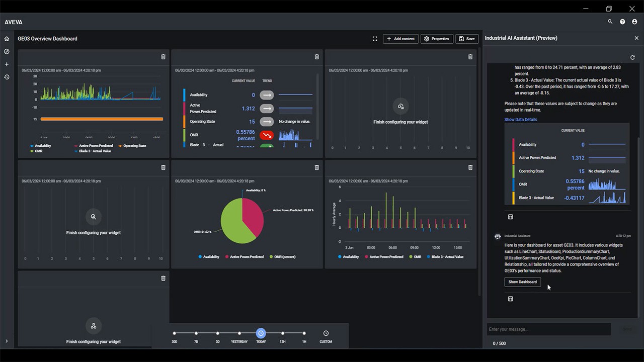Open the Explore compass icon in sidebar
The height and width of the screenshot is (362, 644).
pyautogui.click(x=7, y=51)
